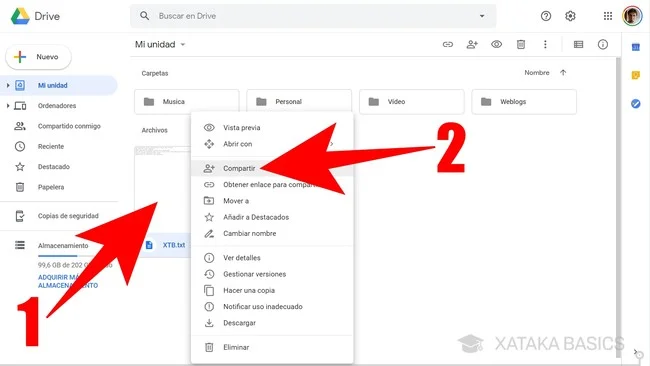Open the help question mark icon

(546, 16)
